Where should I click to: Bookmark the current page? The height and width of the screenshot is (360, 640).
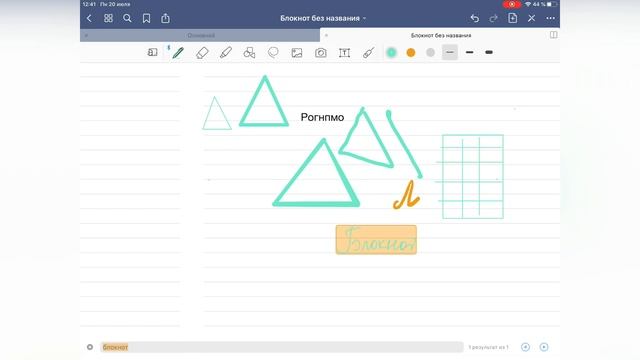click(146, 18)
